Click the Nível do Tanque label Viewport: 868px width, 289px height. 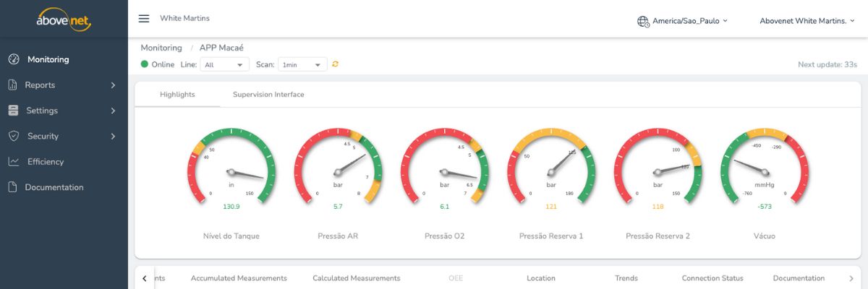point(231,236)
